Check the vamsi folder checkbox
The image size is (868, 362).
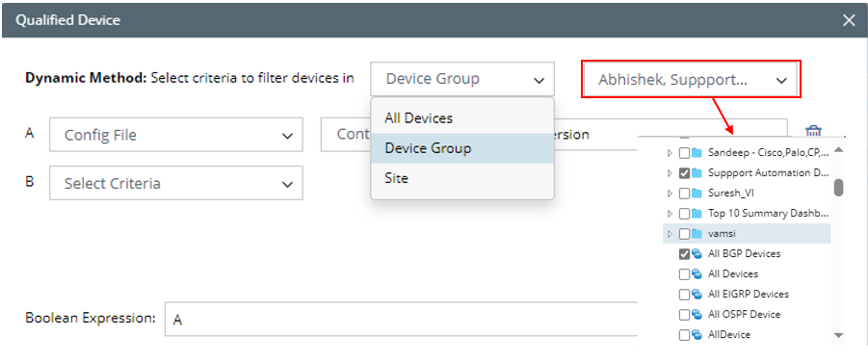(x=684, y=234)
